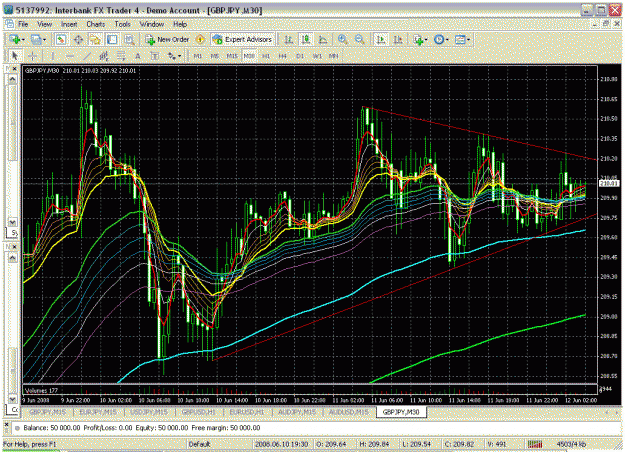Switch to M15 timeframe
This screenshot has width=625, height=452.
point(232,56)
